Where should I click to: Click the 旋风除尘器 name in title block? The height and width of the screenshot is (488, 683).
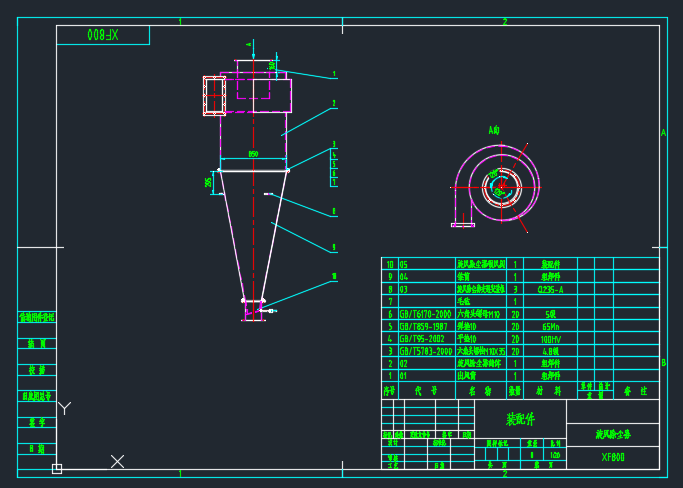tap(613, 434)
